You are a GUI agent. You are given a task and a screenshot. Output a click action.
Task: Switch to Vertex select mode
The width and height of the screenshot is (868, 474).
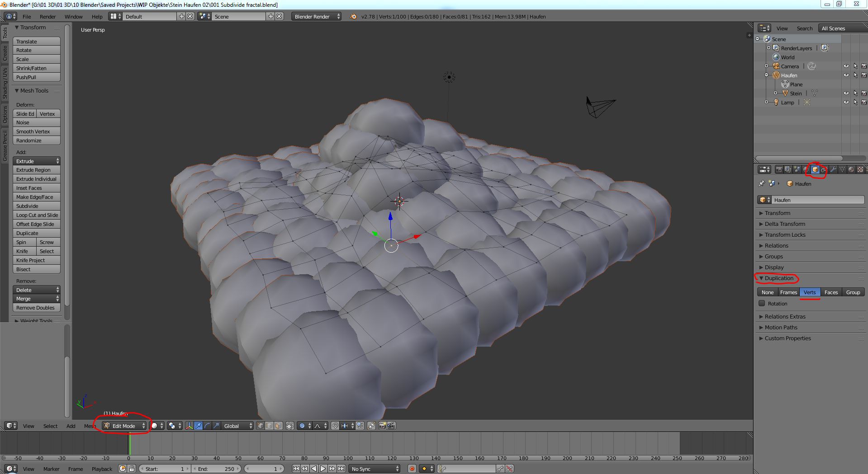(x=261, y=426)
